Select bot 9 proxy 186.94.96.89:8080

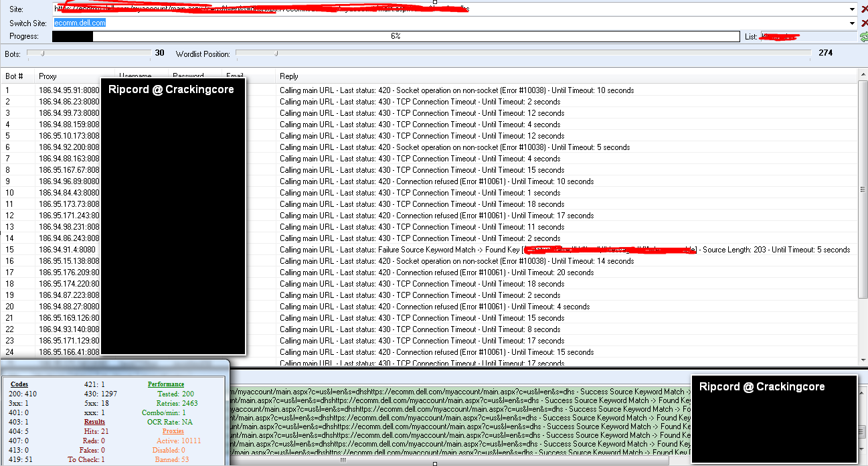pyautogui.click(x=428, y=181)
